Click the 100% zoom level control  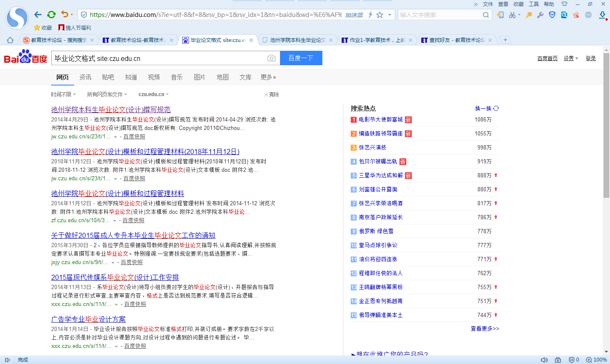click(x=596, y=360)
